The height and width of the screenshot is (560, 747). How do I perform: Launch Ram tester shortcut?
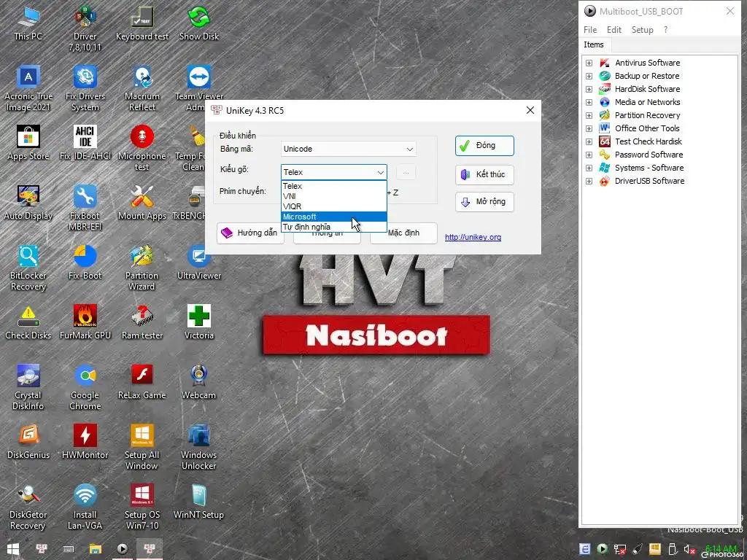click(x=142, y=323)
